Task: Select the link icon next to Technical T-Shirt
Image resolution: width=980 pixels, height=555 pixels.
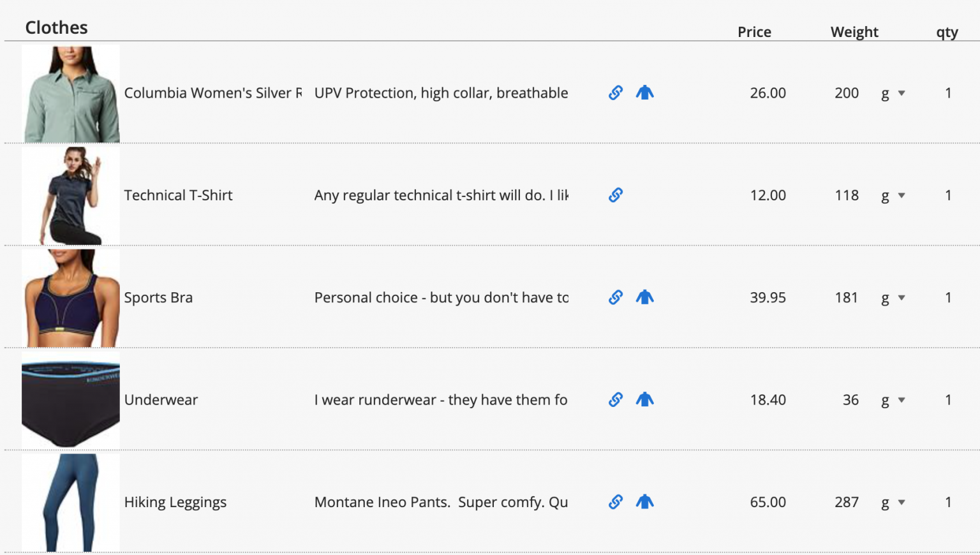Action: tap(614, 195)
